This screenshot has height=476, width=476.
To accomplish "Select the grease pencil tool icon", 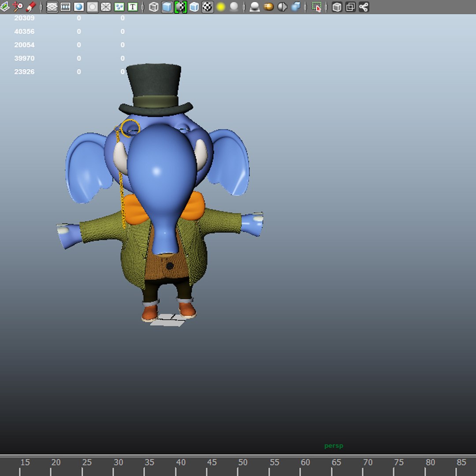I will (31, 7).
